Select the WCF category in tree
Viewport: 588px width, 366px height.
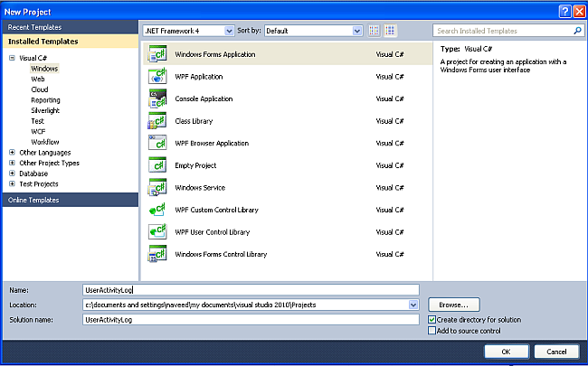38,132
